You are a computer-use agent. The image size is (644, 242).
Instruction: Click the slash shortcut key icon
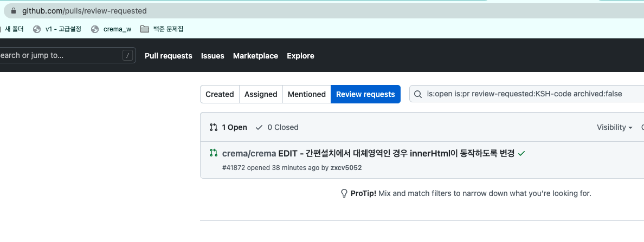tap(128, 55)
